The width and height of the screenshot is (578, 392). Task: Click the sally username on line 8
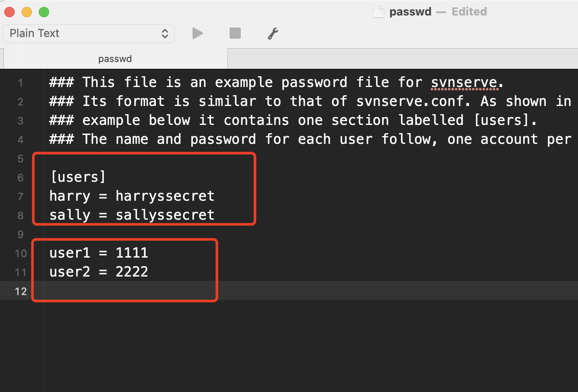[70, 215]
